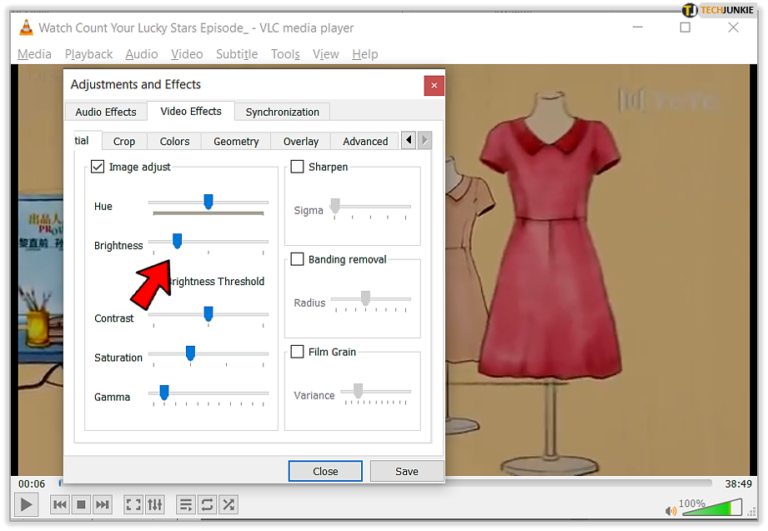Viewport: 768px width, 531px height.
Task: Open the Overlay sub-tab
Action: [x=301, y=142]
